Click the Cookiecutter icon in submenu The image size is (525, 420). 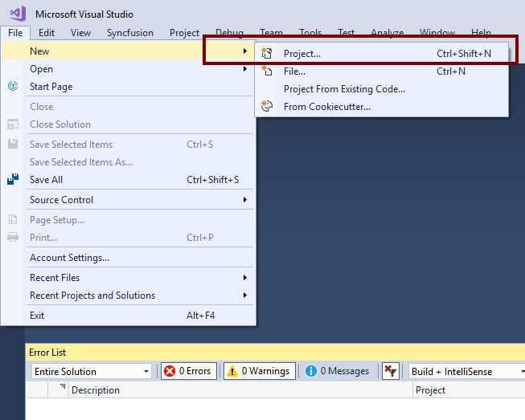[266, 106]
